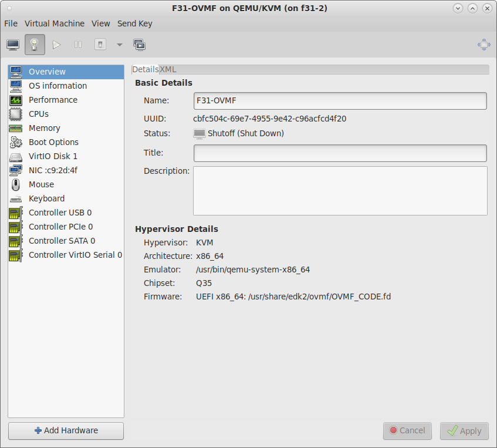The width and height of the screenshot is (497, 448).
Task: Open the Virtual Machine menu
Action: pos(55,23)
